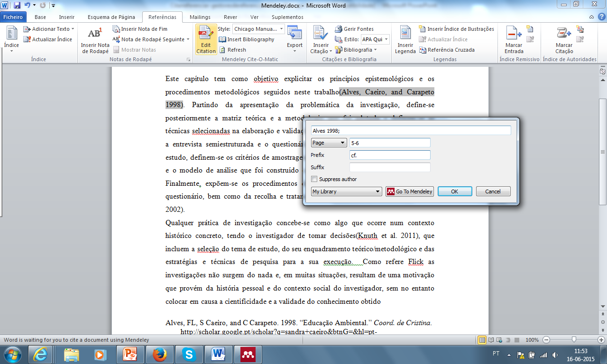Click the Mendeley Refresh icon

(x=222, y=50)
